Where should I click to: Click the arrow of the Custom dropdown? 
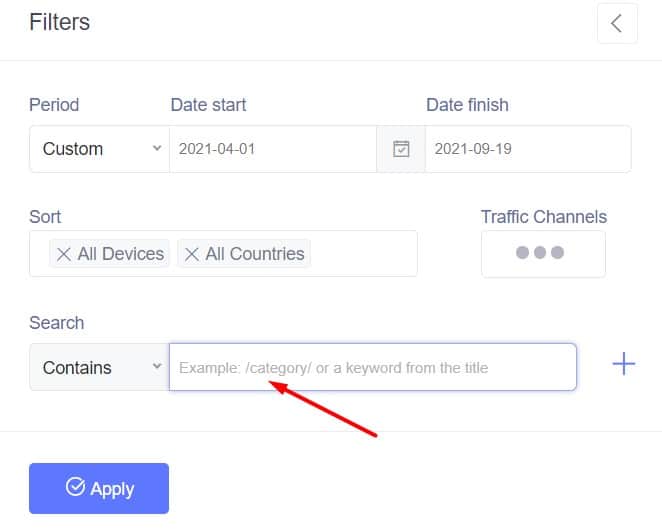pyautogui.click(x=157, y=148)
